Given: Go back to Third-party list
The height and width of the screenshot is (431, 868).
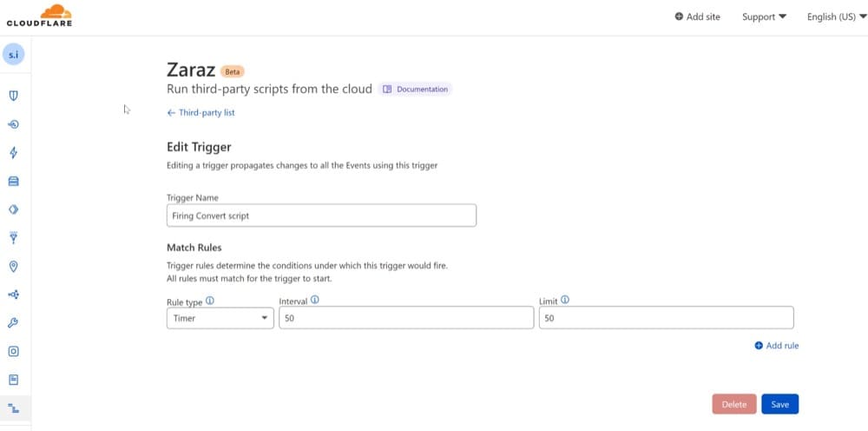Looking at the screenshot, I should [201, 112].
